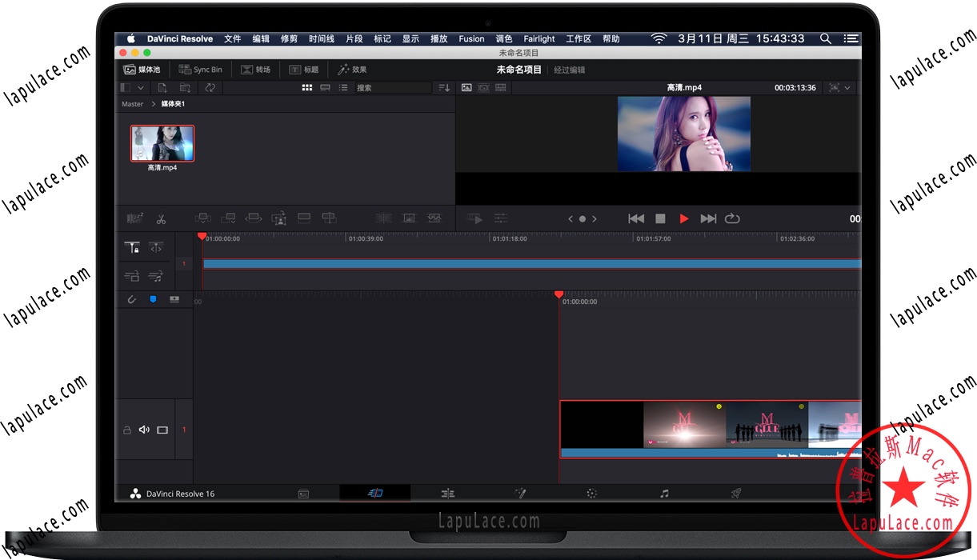This screenshot has height=560, width=977.
Task: Toggle timeline snapping magnet icon
Action: pos(132,299)
